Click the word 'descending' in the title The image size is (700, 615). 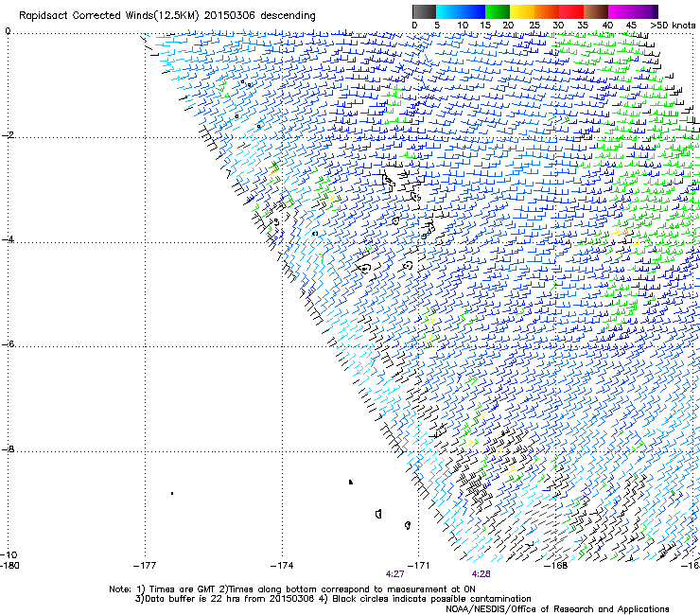tap(288, 16)
